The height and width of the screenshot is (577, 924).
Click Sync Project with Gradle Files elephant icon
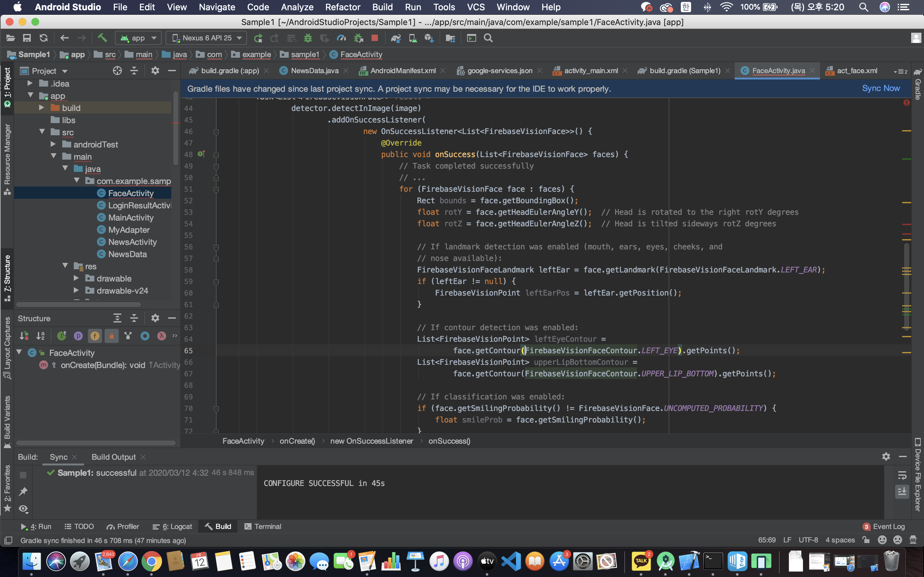(x=396, y=38)
